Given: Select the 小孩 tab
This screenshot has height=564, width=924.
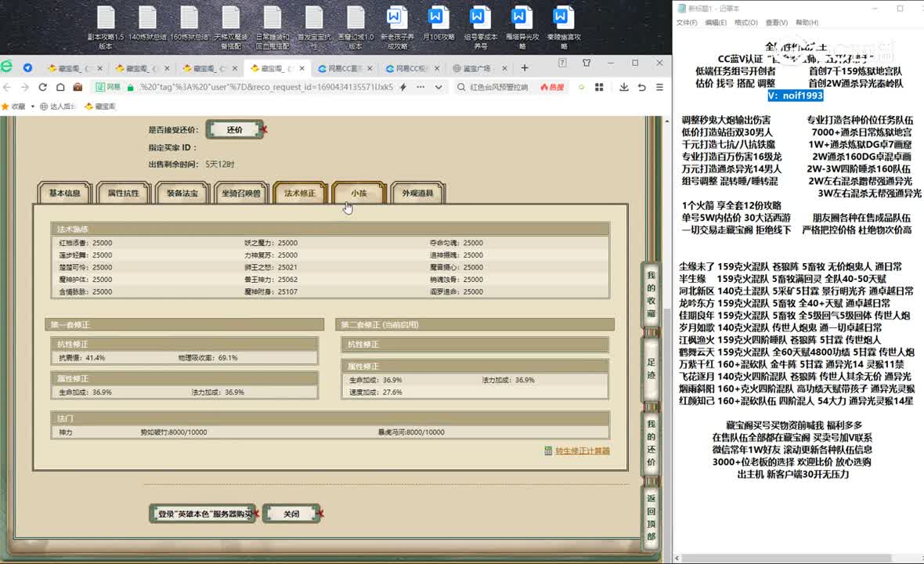Looking at the screenshot, I should point(359,193).
